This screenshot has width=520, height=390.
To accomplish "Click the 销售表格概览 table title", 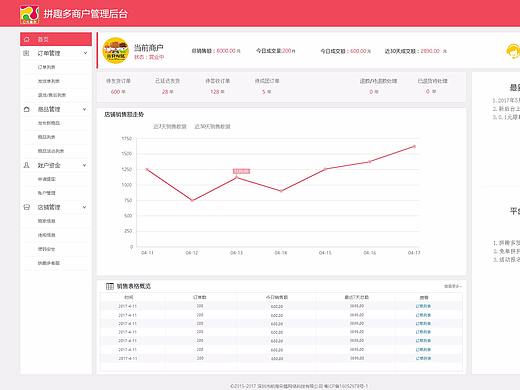I will 134,286.
